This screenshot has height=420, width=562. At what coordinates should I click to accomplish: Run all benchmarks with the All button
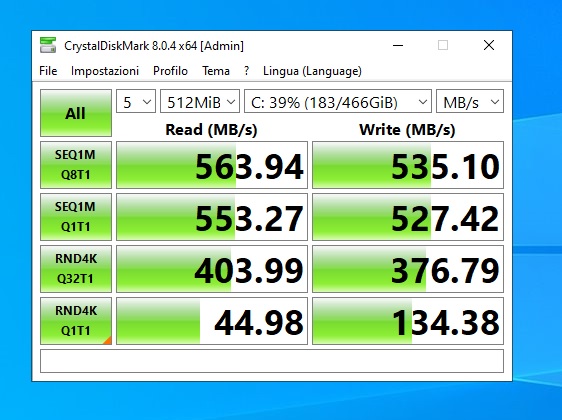click(76, 113)
